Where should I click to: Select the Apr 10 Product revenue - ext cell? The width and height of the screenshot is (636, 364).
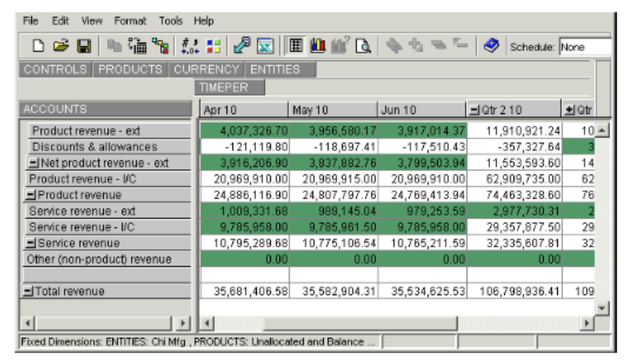tap(242, 131)
